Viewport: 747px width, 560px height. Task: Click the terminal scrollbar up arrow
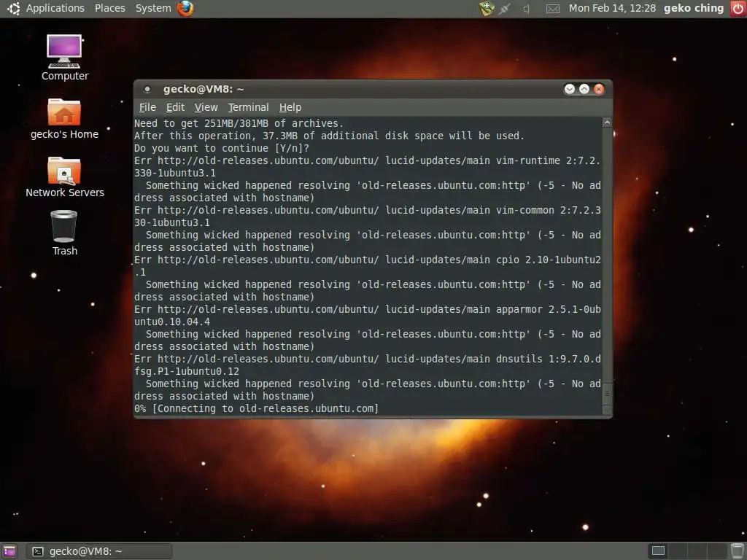pos(607,122)
